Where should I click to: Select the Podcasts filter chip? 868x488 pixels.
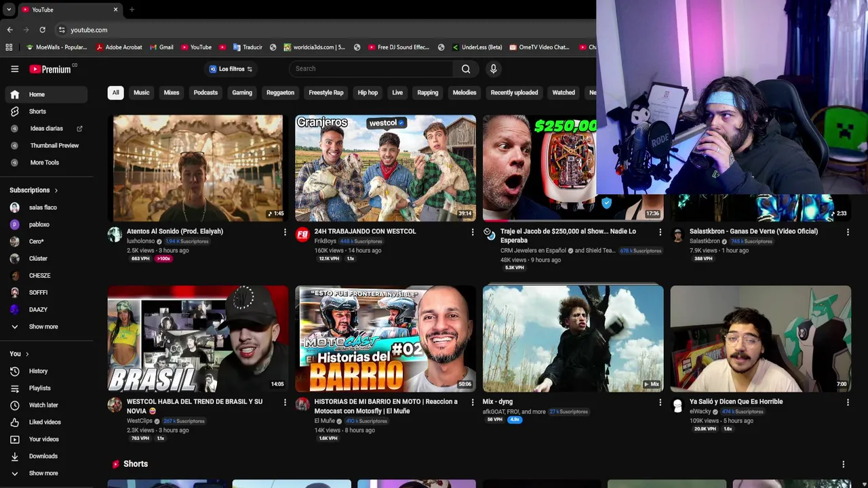pyautogui.click(x=205, y=92)
